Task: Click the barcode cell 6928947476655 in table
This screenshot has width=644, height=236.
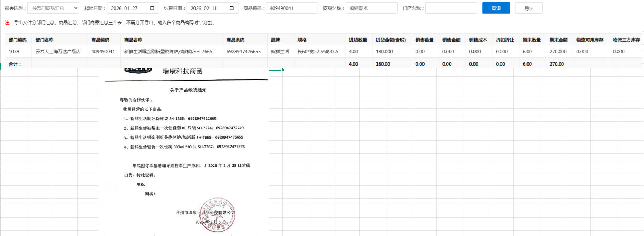Action: pyautogui.click(x=244, y=52)
